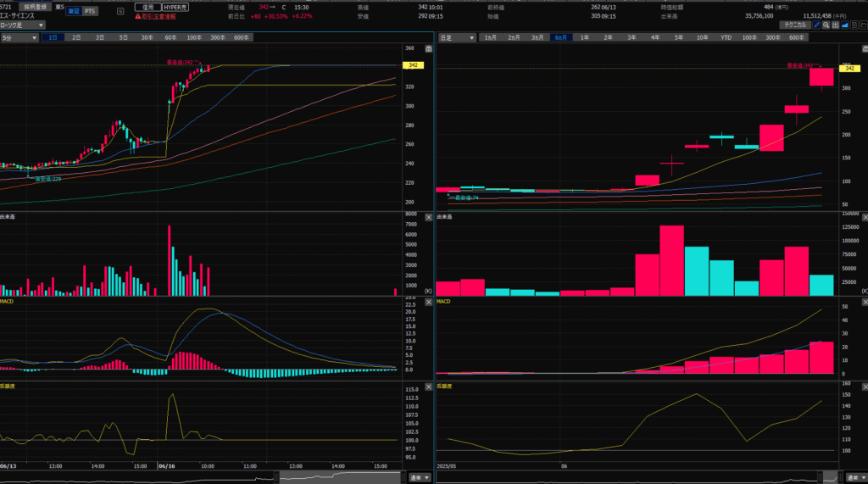Select the 60本 range tab on left chart
This screenshot has width=868, height=484.
[170, 37]
